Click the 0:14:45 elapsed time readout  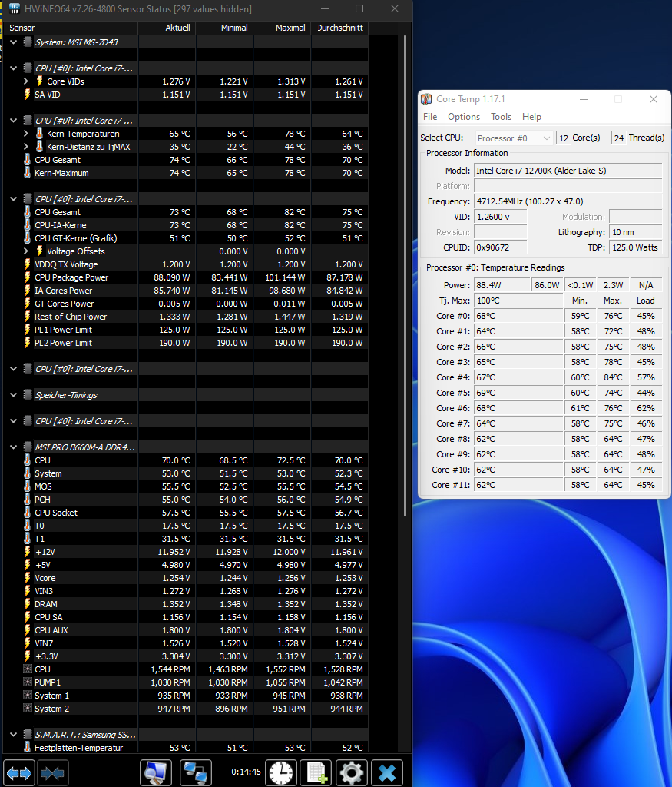point(246,772)
